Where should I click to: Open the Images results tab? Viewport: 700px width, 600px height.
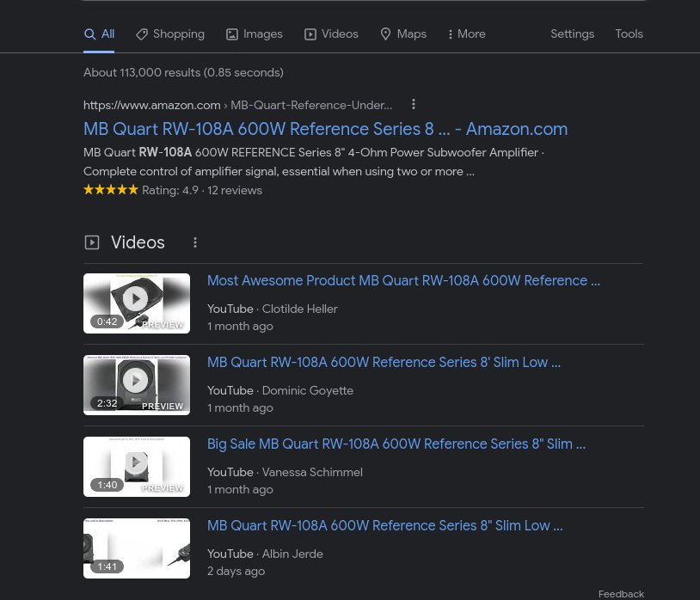(x=255, y=34)
